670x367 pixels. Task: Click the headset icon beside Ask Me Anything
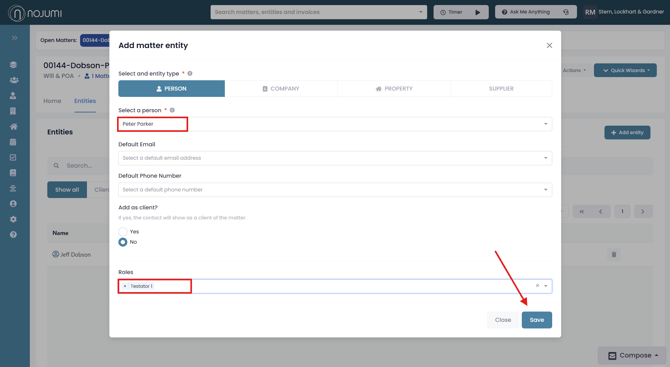tap(566, 12)
